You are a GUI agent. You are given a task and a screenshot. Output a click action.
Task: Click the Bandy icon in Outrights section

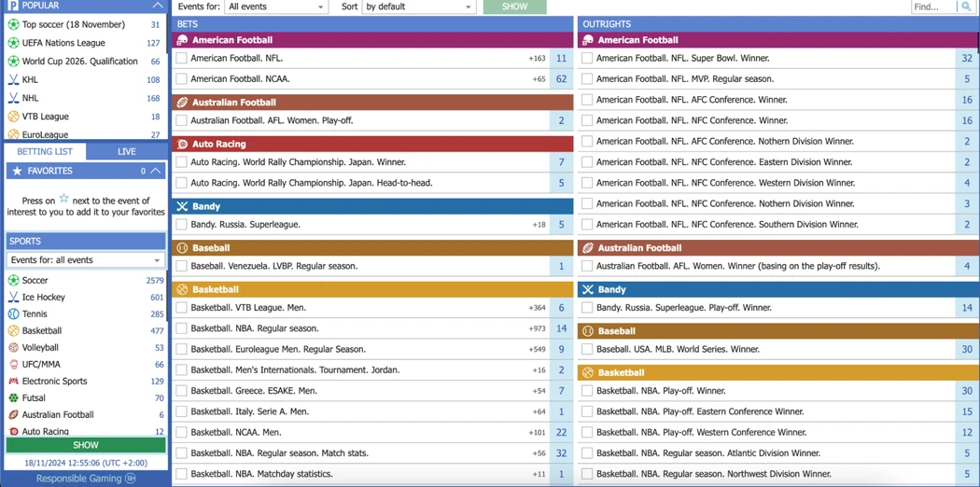[x=587, y=289]
